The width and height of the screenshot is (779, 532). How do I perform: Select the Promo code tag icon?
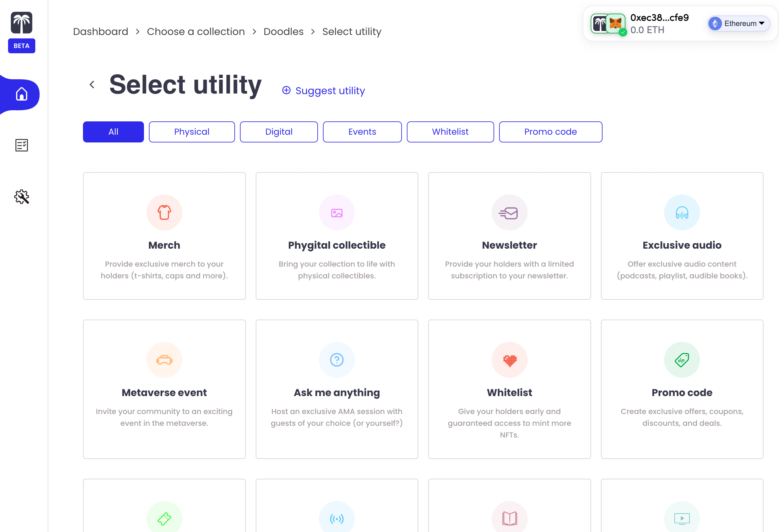pos(682,360)
